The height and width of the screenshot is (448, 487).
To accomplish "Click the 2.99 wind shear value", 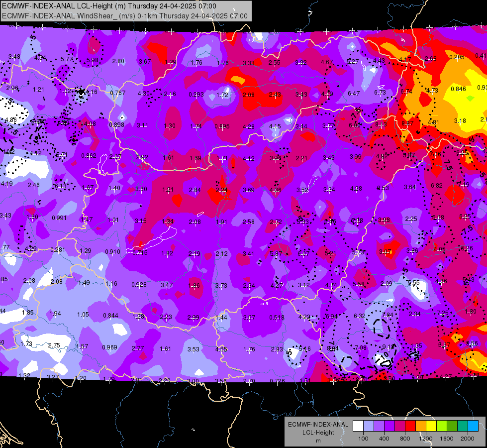I will 193,317.
